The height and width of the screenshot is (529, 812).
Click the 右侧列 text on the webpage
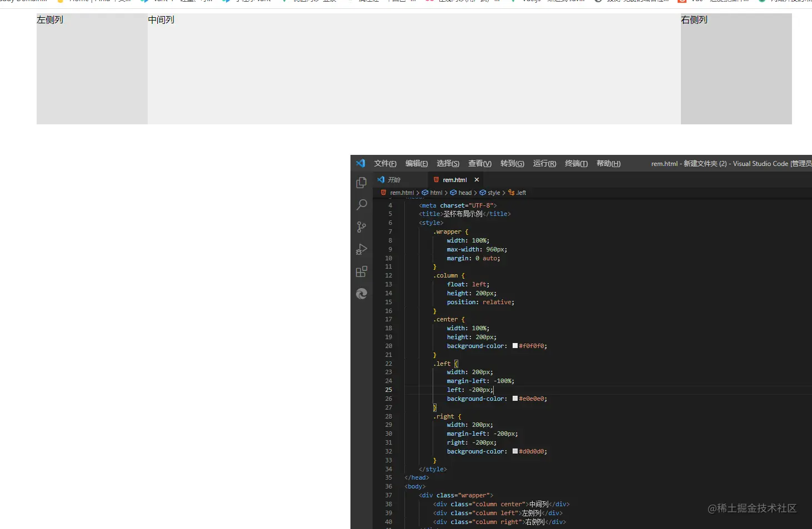(x=694, y=20)
